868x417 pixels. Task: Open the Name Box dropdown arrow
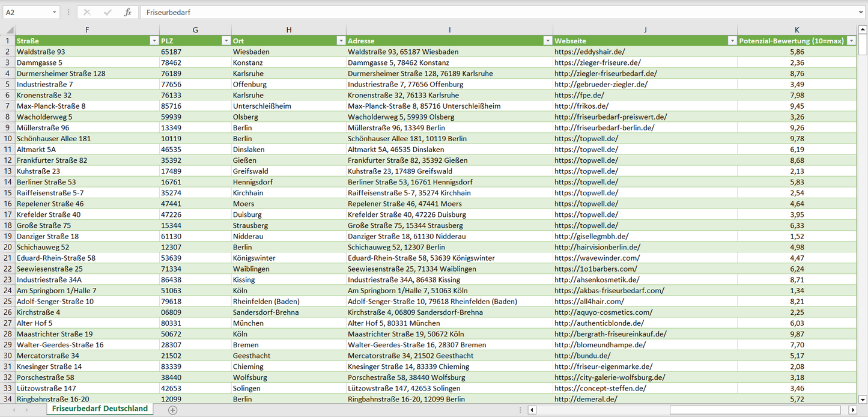55,12
